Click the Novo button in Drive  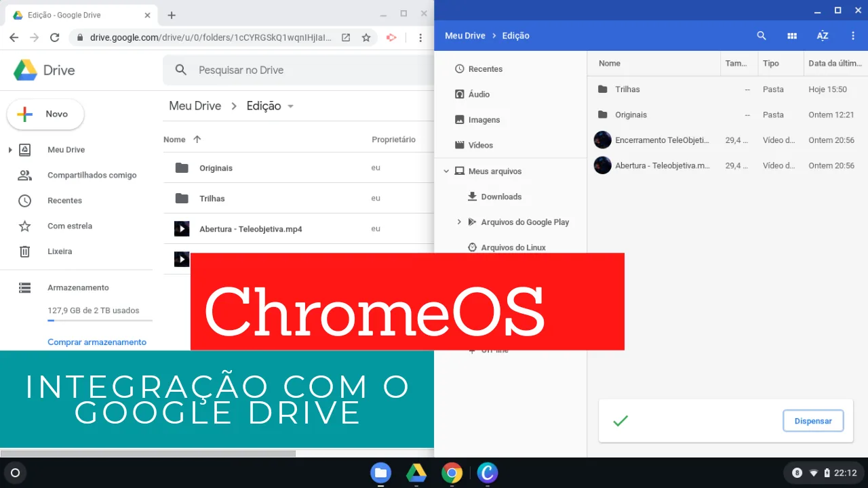point(45,115)
